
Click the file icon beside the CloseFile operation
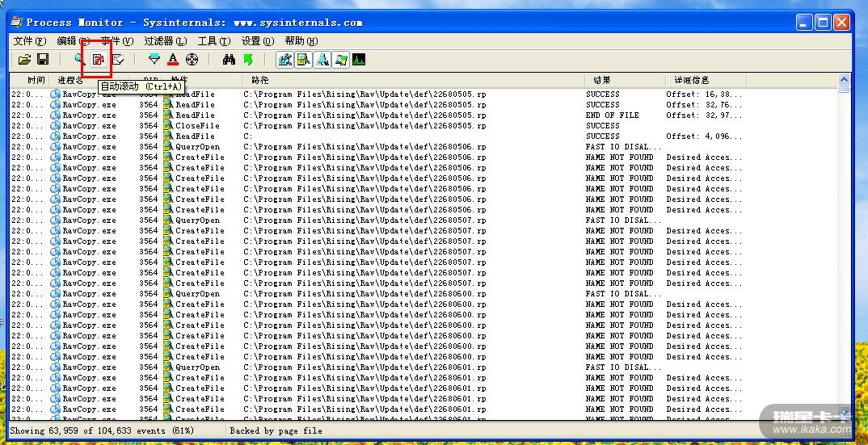[x=168, y=126]
